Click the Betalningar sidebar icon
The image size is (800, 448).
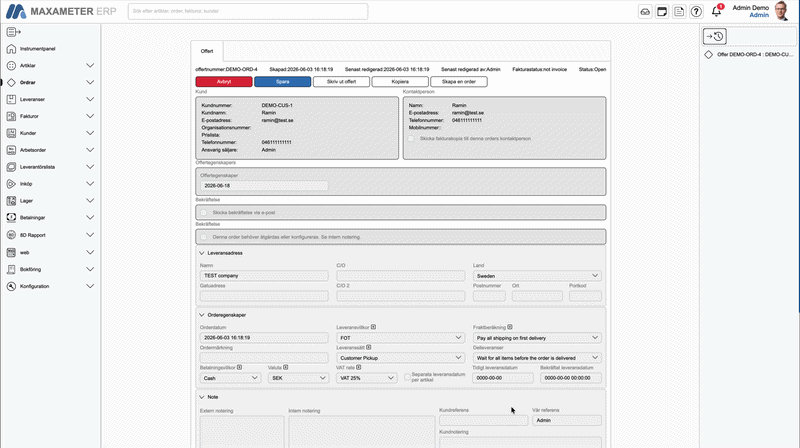coord(11,217)
